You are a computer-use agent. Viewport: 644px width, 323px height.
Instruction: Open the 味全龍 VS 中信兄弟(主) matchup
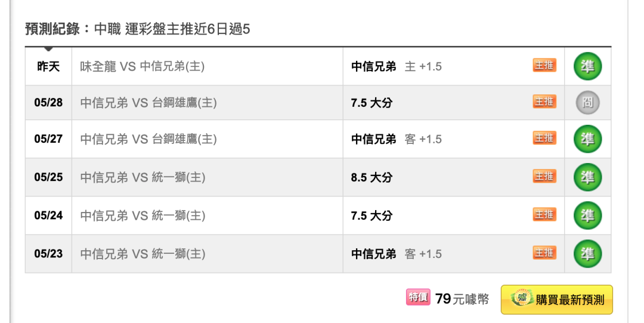[x=142, y=66]
